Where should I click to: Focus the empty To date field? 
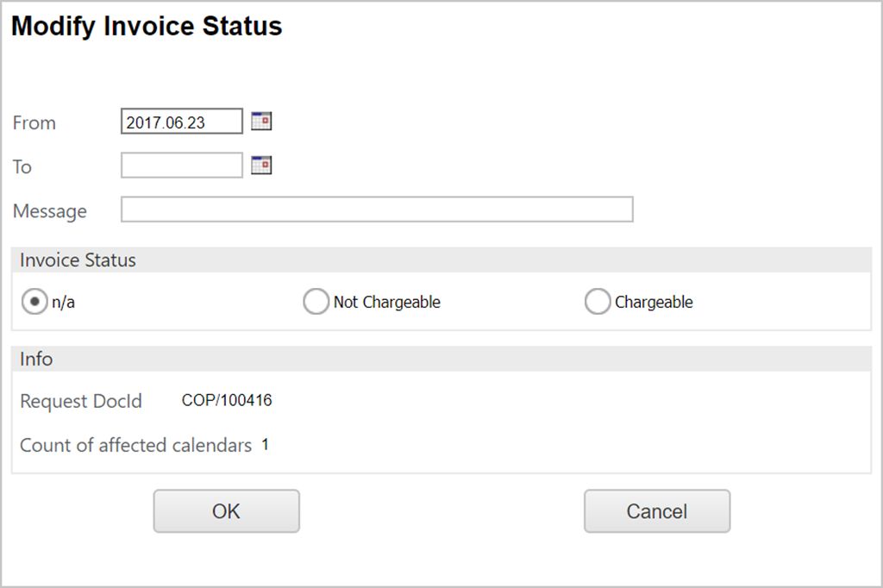[x=181, y=166]
